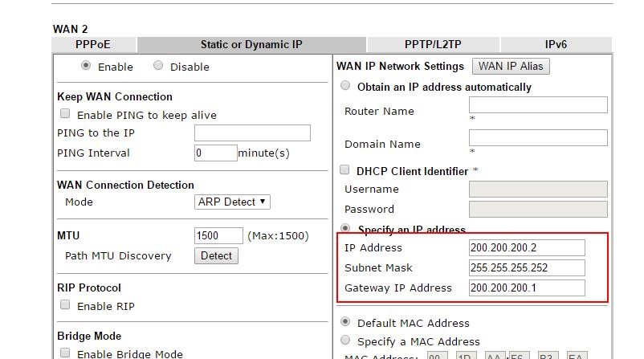Select the Static or Dynamic IP tab
Image resolution: width=644 pixels, height=359 pixels.
coord(251,45)
